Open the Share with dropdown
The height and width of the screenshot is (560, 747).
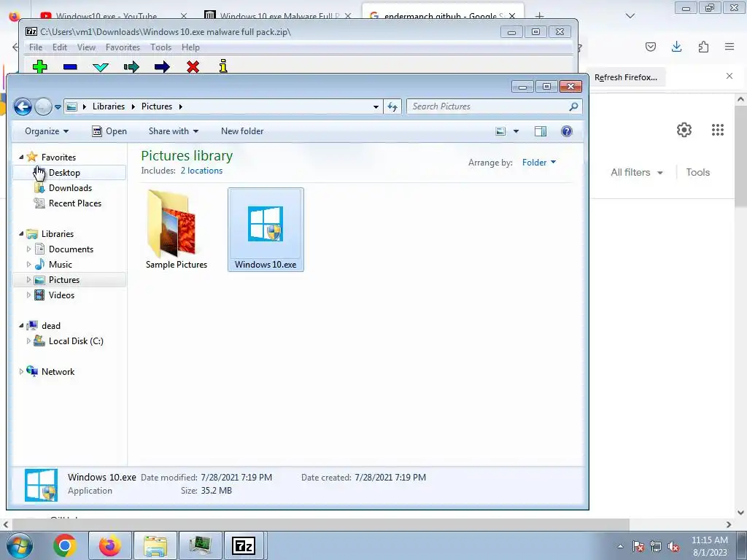(174, 131)
